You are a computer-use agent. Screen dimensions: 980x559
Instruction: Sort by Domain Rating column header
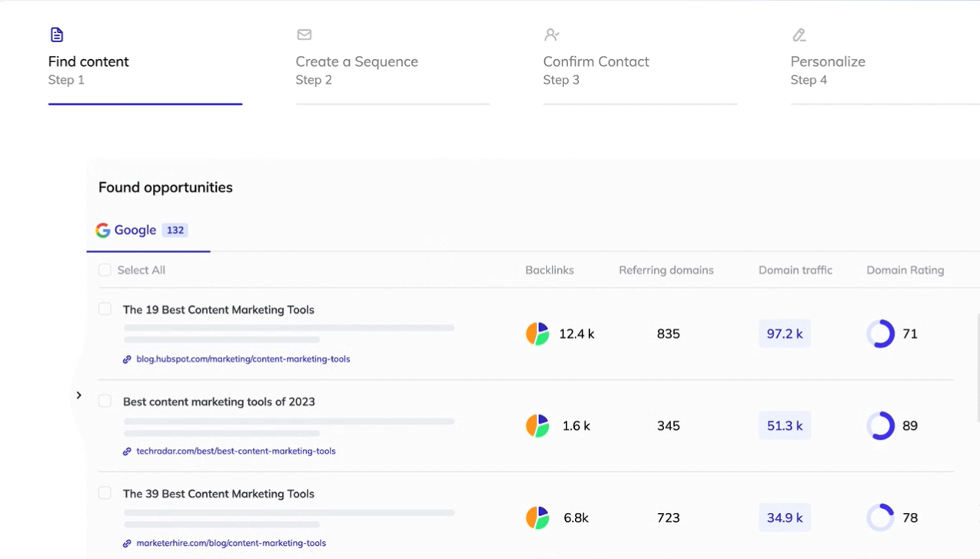coord(905,270)
